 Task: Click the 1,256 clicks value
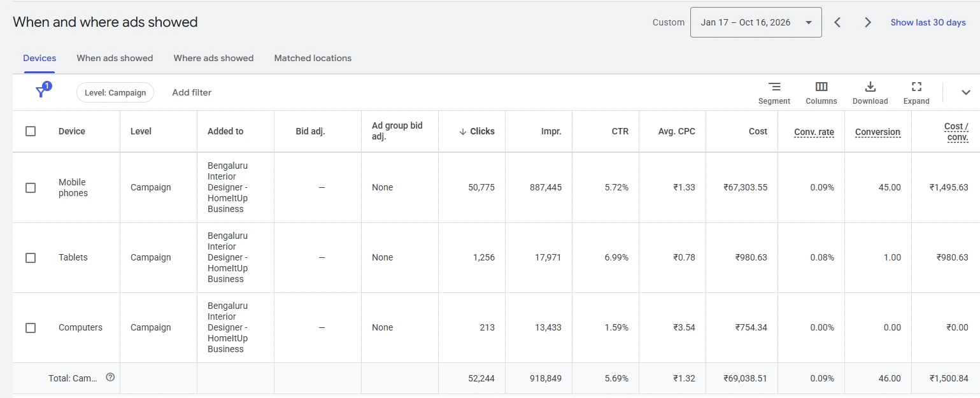click(x=484, y=257)
